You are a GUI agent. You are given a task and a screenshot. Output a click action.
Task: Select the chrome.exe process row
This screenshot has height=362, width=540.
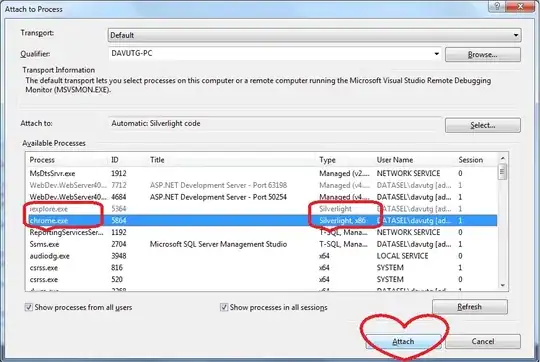(262, 220)
